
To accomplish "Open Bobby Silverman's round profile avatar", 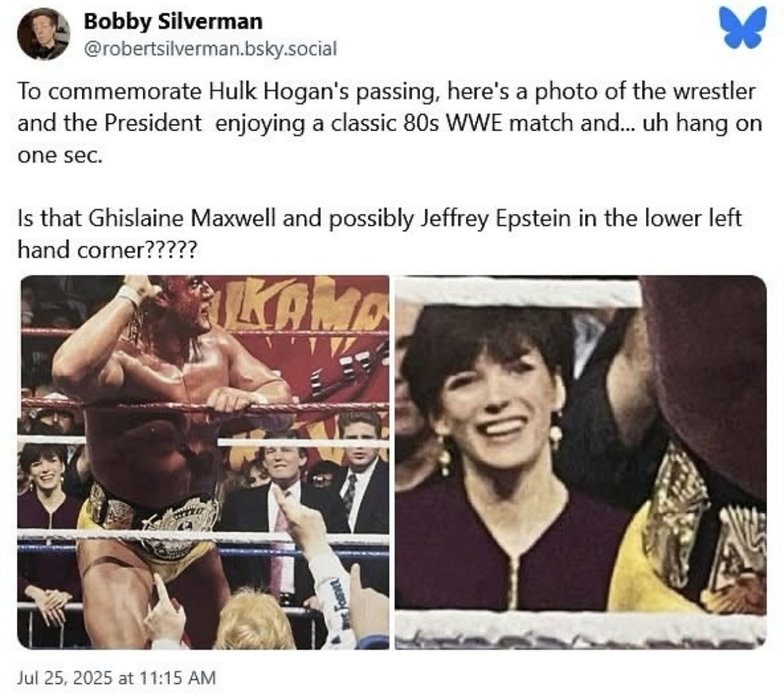I will pyautogui.click(x=43, y=34).
